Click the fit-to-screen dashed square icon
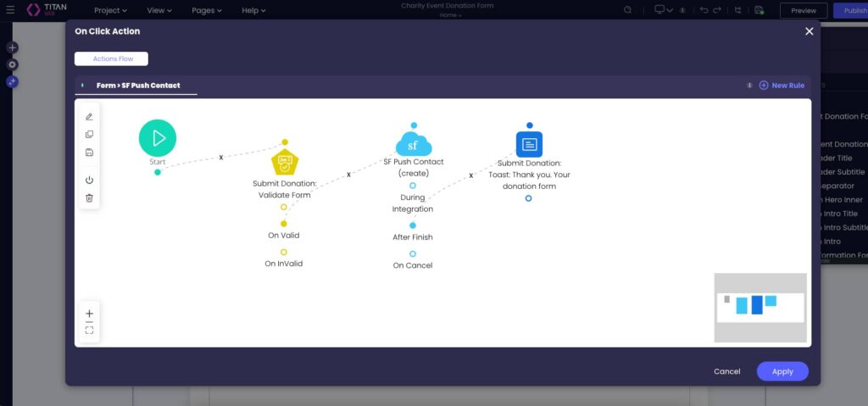Screen dimensions: 868x406 (x=89, y=330)
